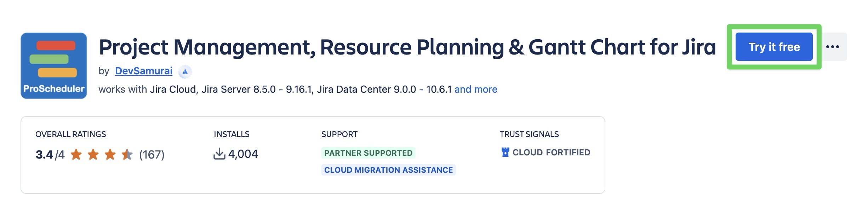Click the partner badge icon beside DevSamurai
This screenshot has width=868, height=218.
click(x=185, y=72)
